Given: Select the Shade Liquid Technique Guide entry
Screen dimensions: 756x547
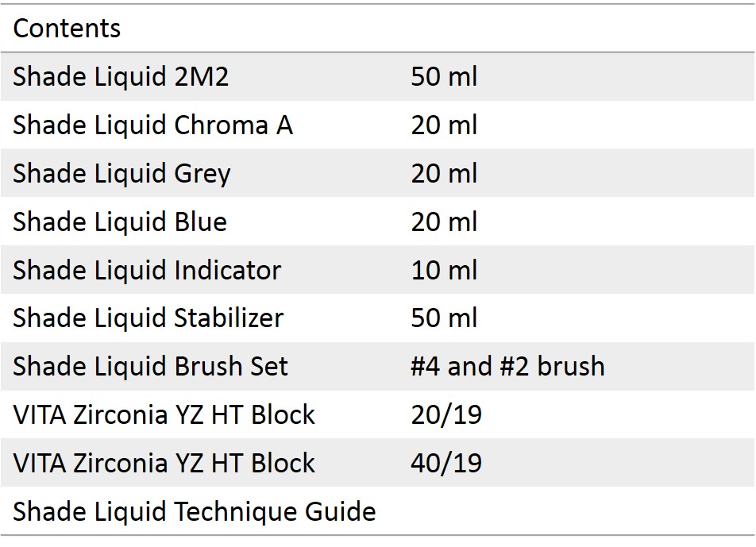Looking at the screenshot, I should pyautogui.click(x=195, y=512).
